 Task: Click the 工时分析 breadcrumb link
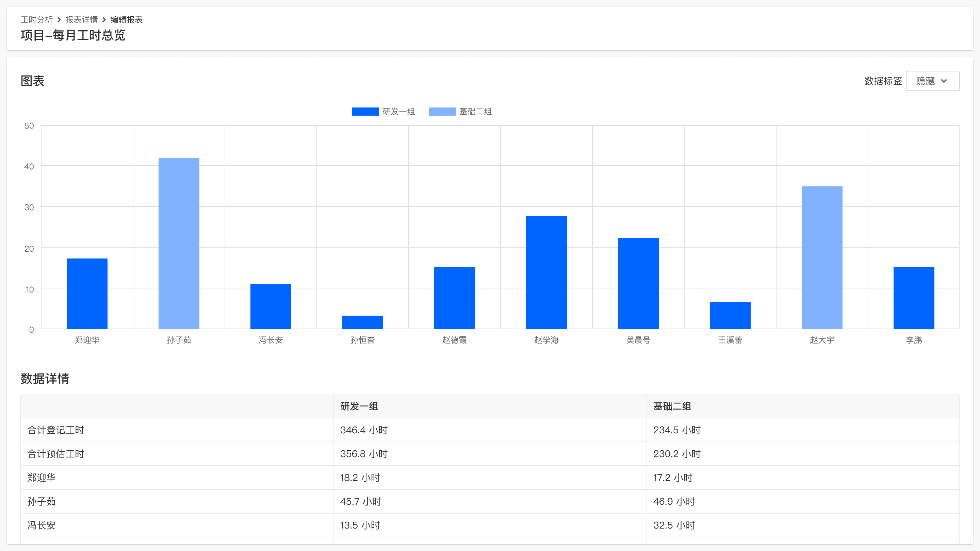[36, 19]
